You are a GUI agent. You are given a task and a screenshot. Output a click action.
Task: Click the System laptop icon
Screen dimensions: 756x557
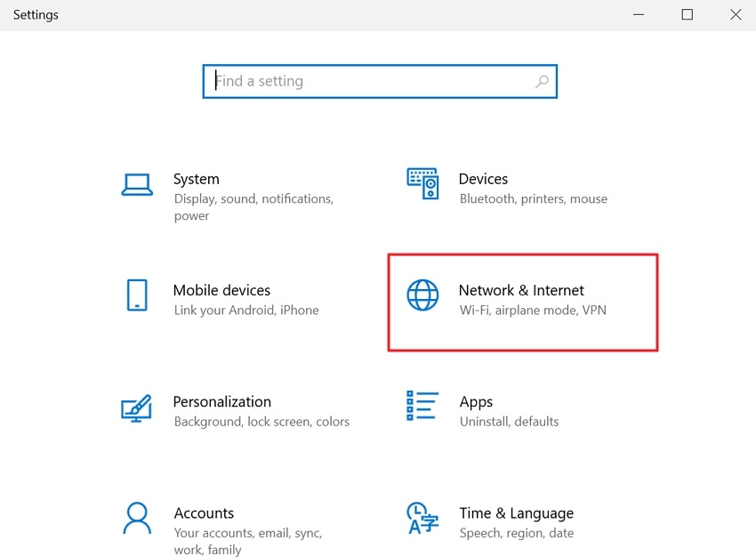(137, 184)
